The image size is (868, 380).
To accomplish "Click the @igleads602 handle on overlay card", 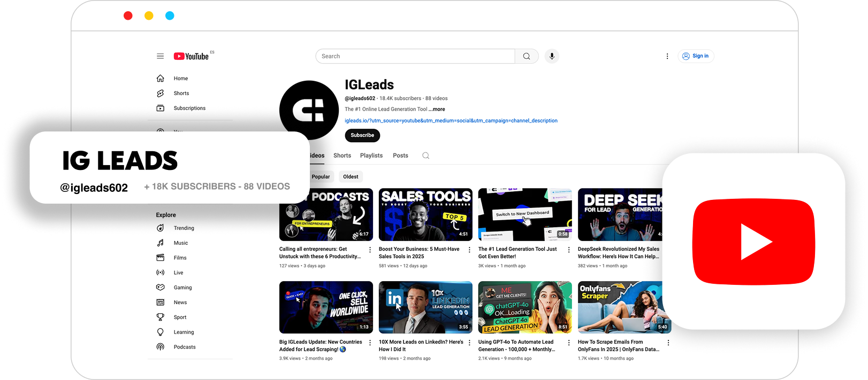I will pos(94,188).
